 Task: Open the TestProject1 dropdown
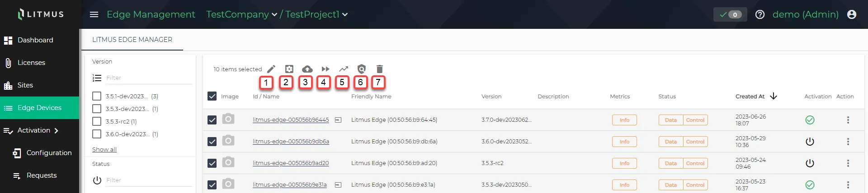click(316, 14)
